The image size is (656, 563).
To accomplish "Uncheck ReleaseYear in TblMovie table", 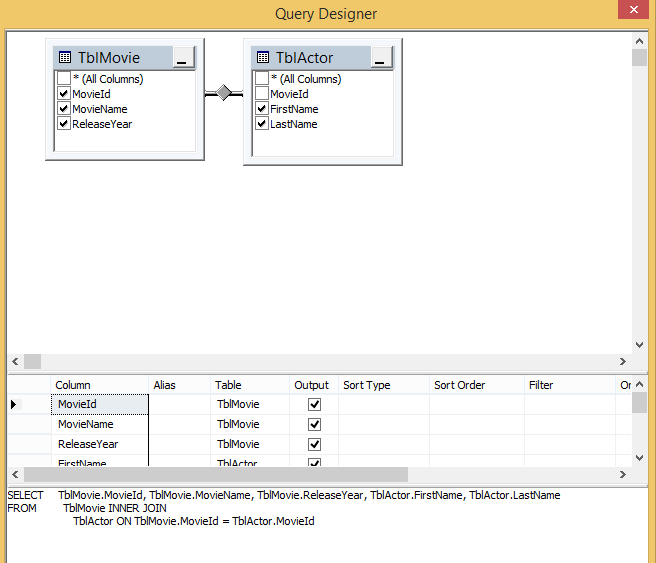I will [64, 124].
